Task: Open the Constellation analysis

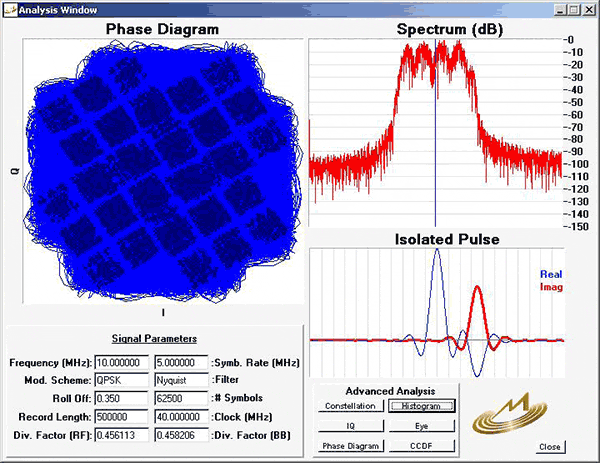Action: tap(349, 406)
